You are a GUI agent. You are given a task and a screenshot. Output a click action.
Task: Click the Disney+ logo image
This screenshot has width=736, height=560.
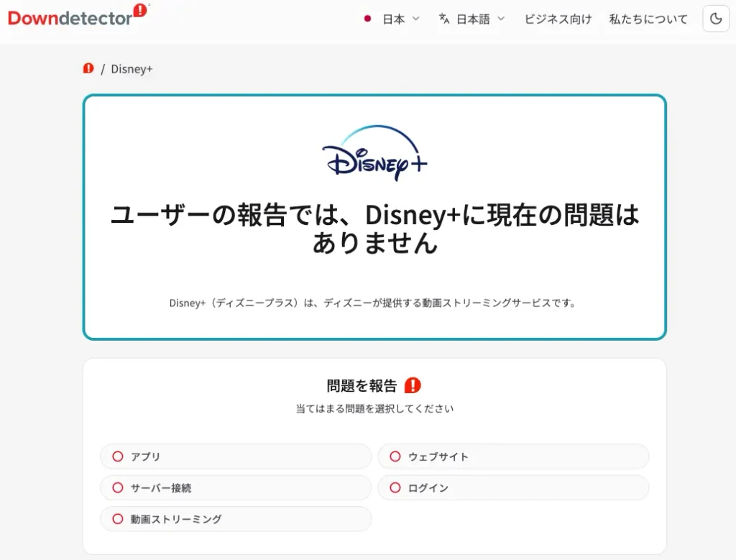(374, 152)
